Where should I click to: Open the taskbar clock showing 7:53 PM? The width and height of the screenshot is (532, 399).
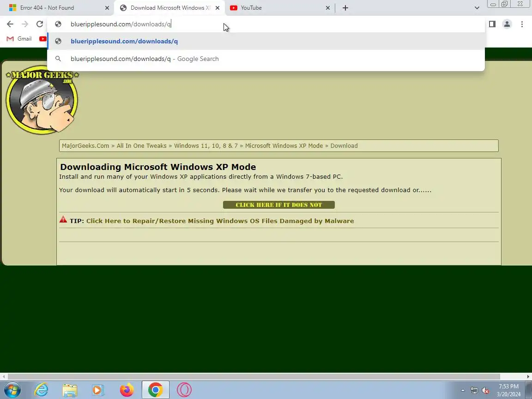(508, 390)
